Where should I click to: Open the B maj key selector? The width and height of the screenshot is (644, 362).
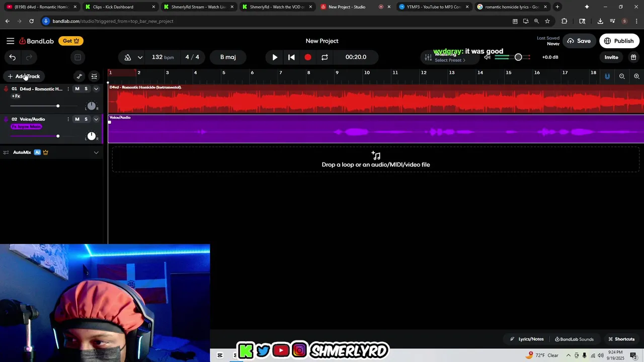click(x=228, y=57)
